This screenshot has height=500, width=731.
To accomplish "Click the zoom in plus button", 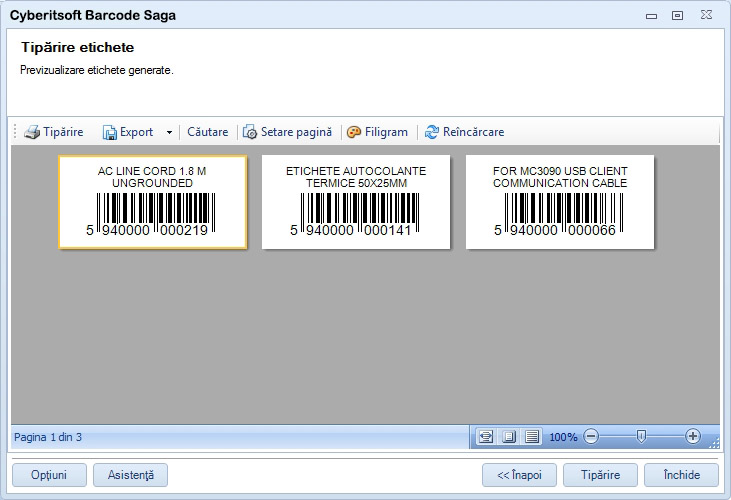I will click(x=693, y=436).
